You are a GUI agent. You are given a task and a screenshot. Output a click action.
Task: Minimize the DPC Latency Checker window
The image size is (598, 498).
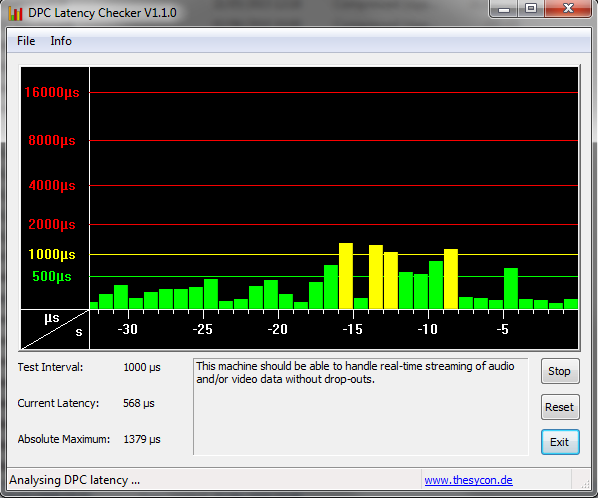pos(504,9)
